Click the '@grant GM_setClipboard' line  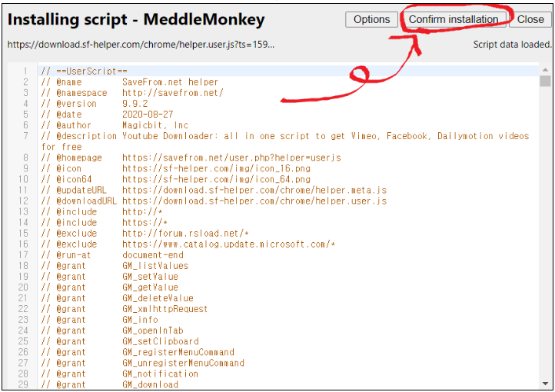pos(120,341)
